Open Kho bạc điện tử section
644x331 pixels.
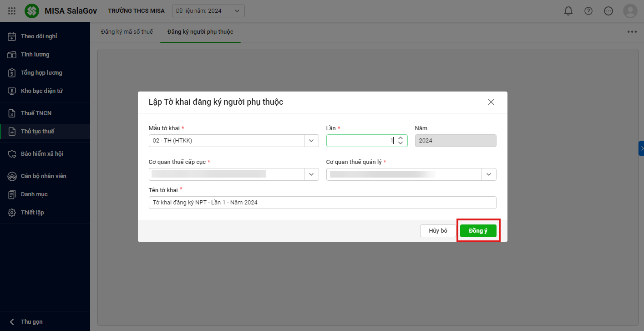[x=41, y=91]
